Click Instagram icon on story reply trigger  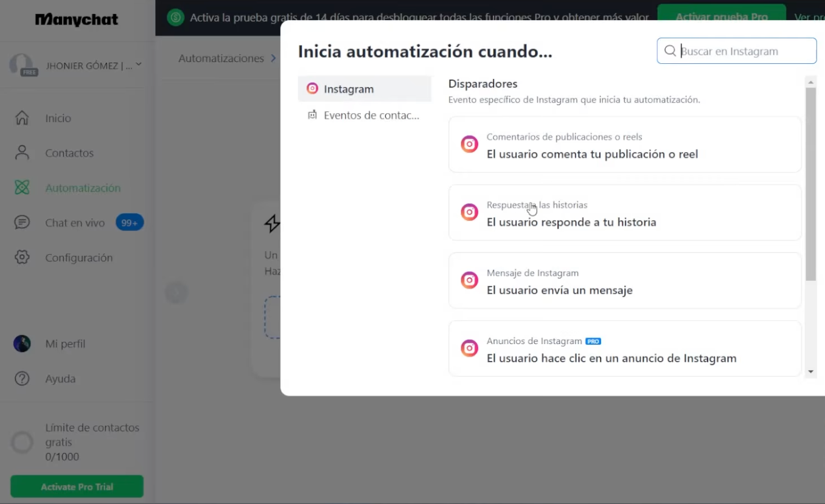point(469,212)
